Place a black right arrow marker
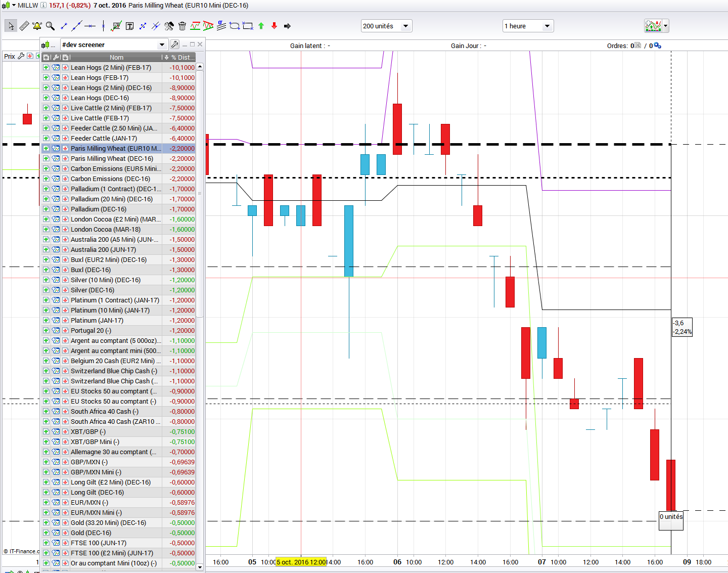This screenshot has width=728, height=573. click(287, 26)
